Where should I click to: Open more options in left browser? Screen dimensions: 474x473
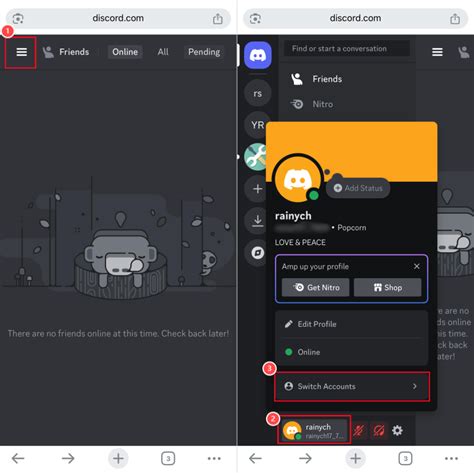pos(214,459)
